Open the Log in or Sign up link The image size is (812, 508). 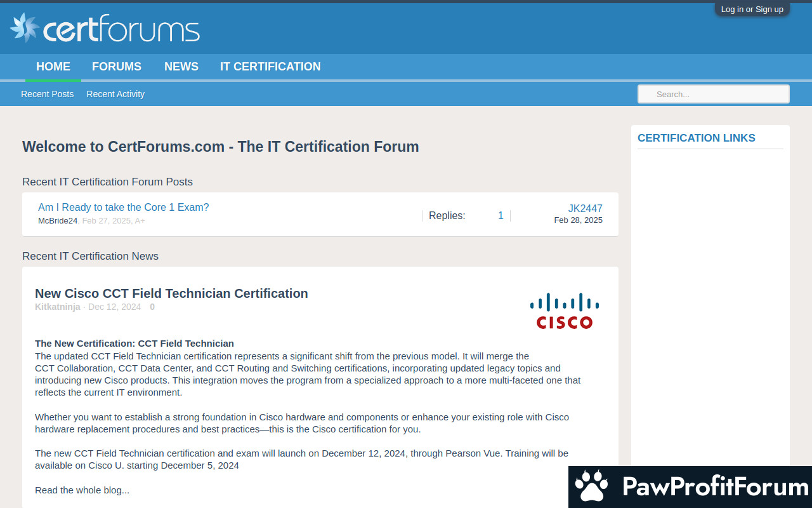752,9
